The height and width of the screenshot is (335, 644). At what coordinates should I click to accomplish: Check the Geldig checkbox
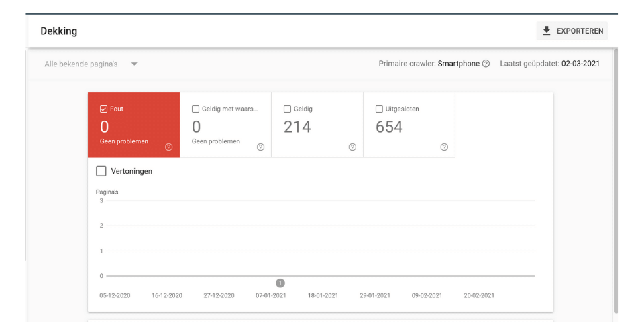(x=288, y=109)
